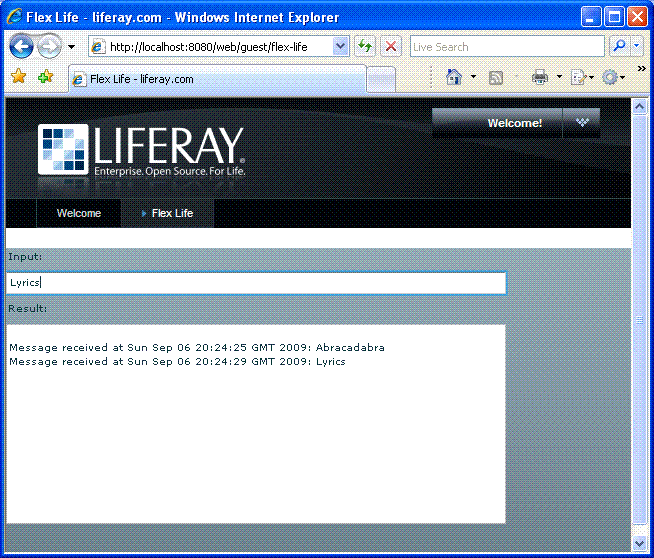Click the Input text field containing Lyrics
654x558 pixels.
[256, 282]
